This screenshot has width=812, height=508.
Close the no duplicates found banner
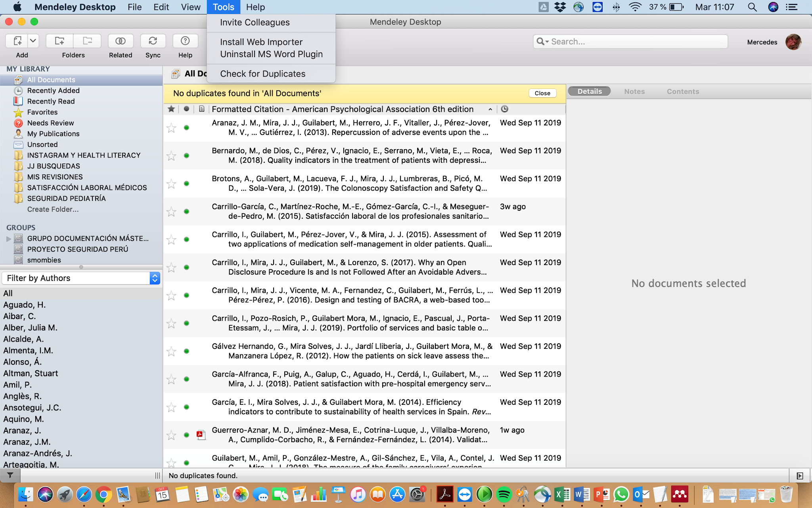(x=542, y=93)
